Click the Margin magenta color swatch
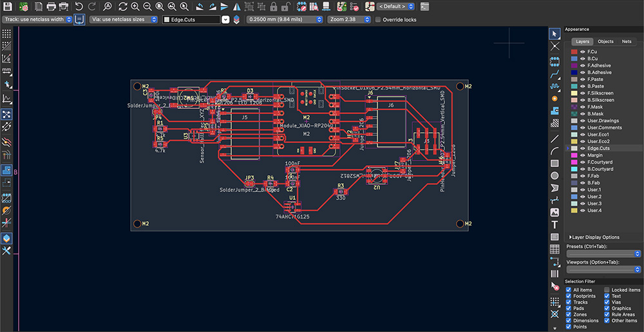The image size is (644, 332). click(x=574, y=155)
